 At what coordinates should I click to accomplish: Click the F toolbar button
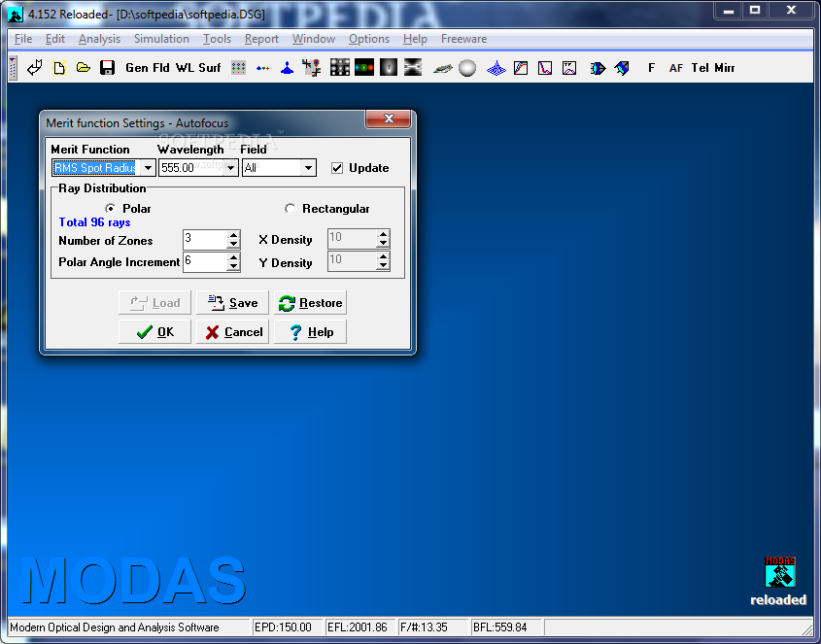click(x=651, y=68)
